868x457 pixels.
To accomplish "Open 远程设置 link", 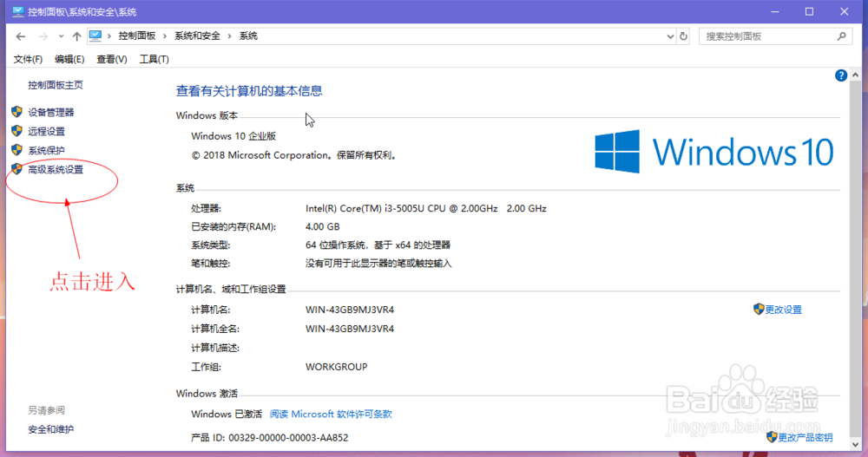I will tap(47, 131).
